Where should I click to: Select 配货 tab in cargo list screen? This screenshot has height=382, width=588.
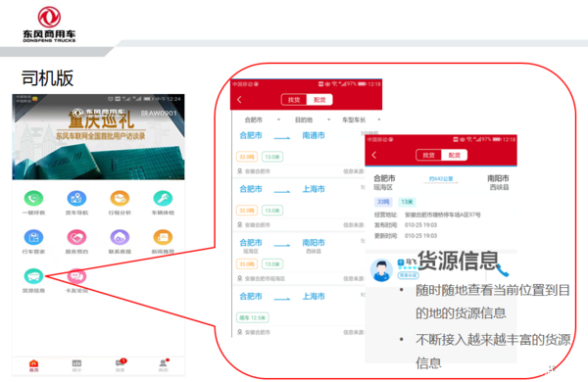[319, 100]
